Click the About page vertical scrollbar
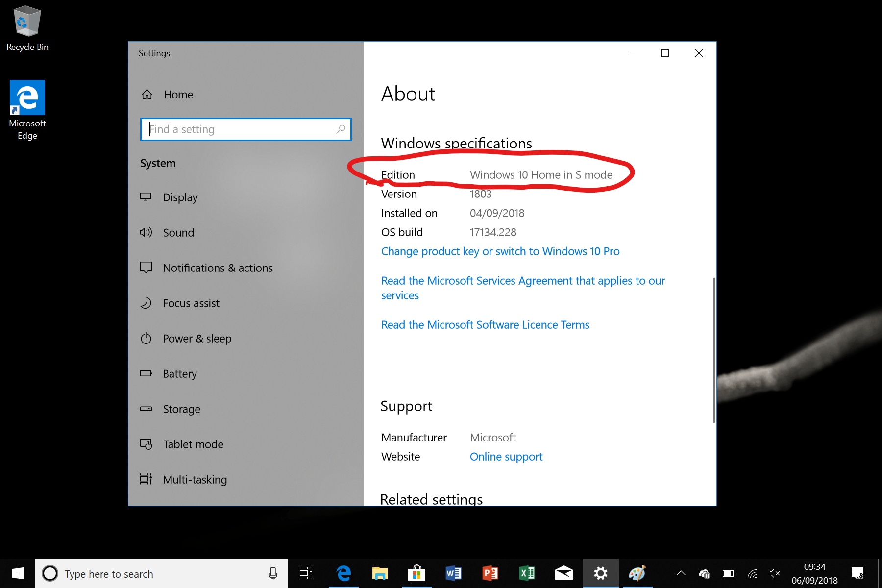Screen dimensions: 882x588 (714, 350)
